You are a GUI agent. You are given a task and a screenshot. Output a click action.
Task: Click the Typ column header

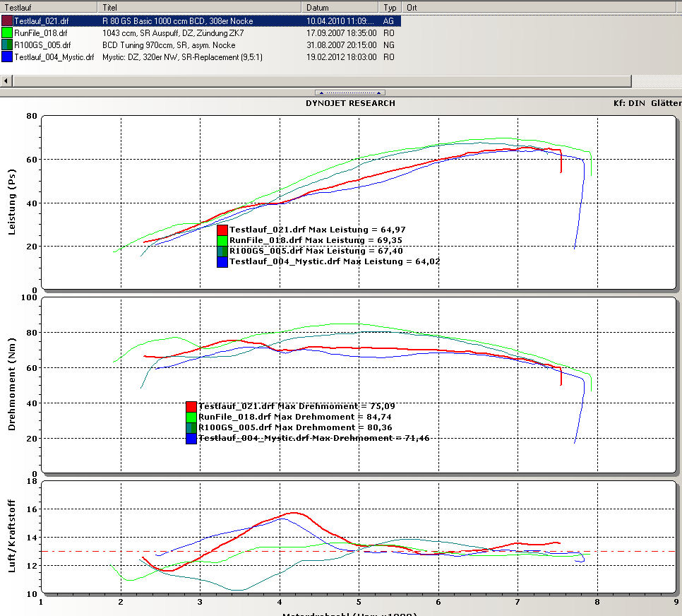(390, 7)
